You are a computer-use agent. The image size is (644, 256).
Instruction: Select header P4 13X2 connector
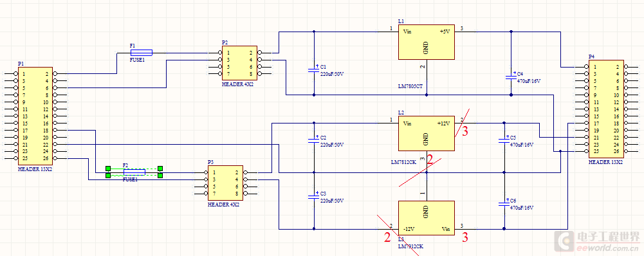pos(606,109)
